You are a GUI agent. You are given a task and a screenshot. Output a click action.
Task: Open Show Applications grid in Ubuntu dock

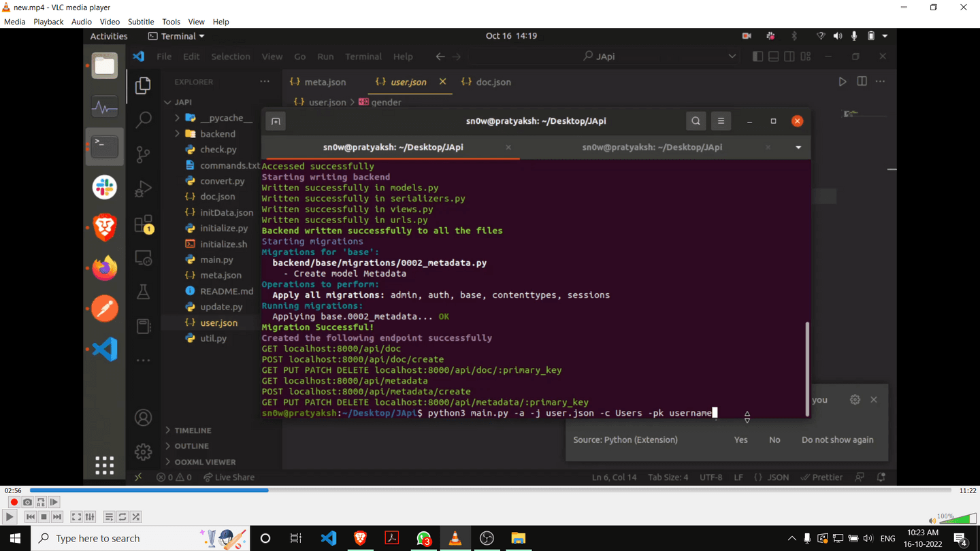tap(105, 465)
